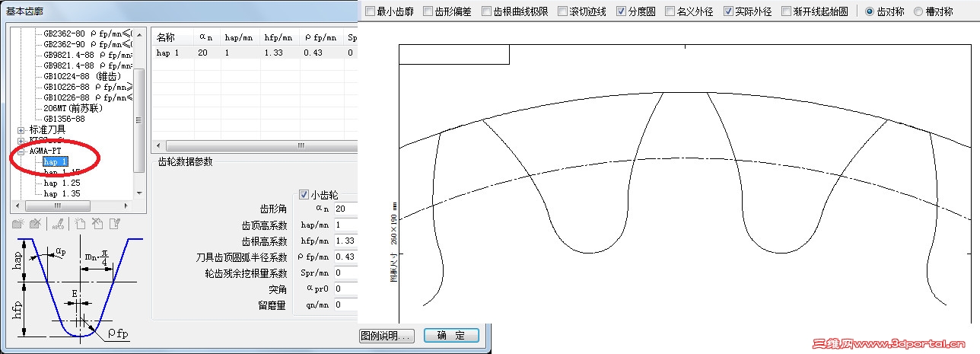The image size is (980, 354).
Task: Click the ρfp/mn column header
Action: pos(321,37)
